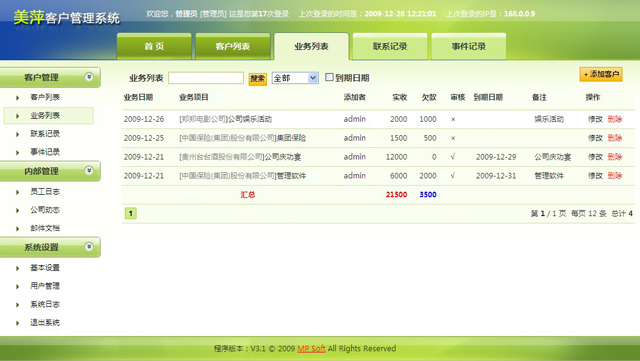Viewport: 640px width, 361px height.
Task: Open 公司动态 in the sidebar
Action: pos(45,210)
